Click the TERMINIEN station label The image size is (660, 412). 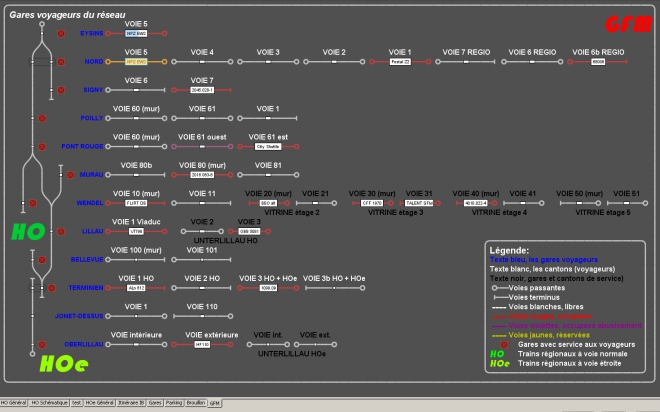(x=86, y=288)
